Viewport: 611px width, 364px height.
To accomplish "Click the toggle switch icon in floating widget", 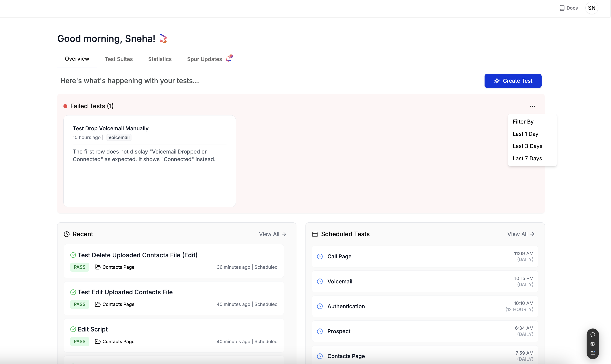I will [592, 344].
